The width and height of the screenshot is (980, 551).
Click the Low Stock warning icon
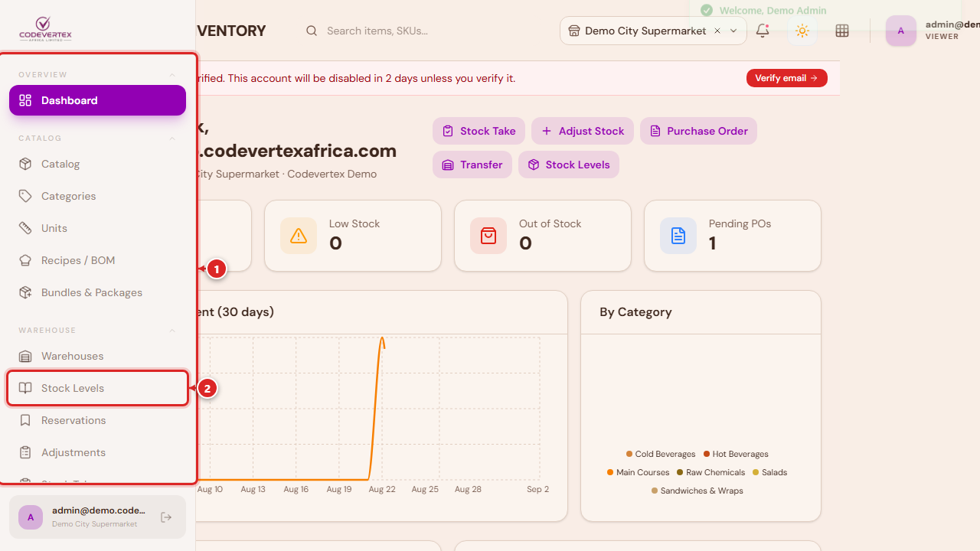[x=299, y=236]
